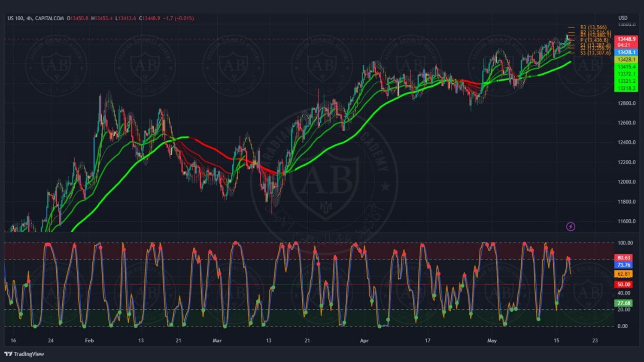Click the green 13218.2 price label
Screen dimensions: 644x362
tap(626, 88)
